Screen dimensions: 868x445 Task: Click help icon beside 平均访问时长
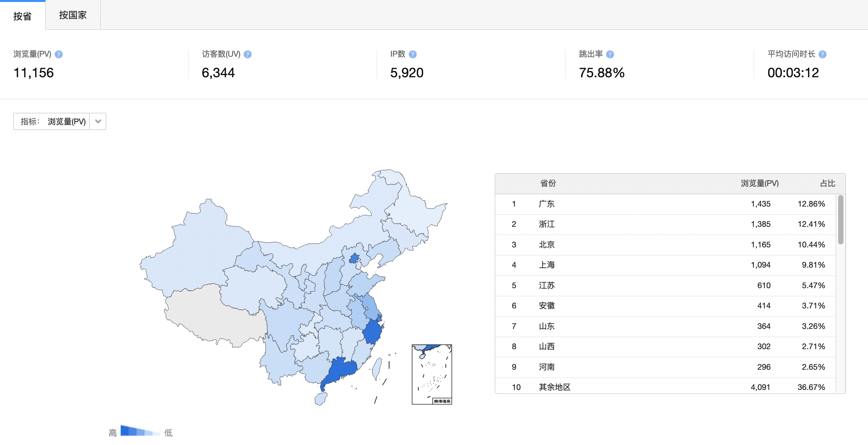(823, 54)
